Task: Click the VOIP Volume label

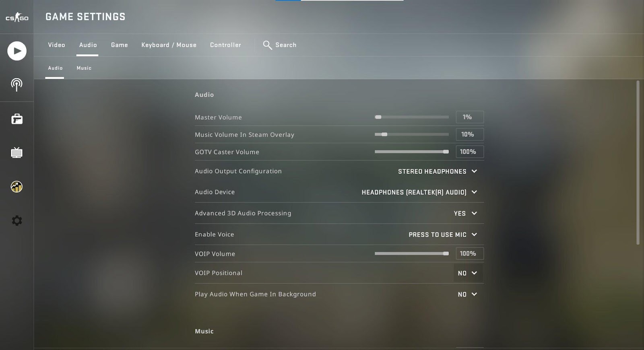Action: pos(215,254)
